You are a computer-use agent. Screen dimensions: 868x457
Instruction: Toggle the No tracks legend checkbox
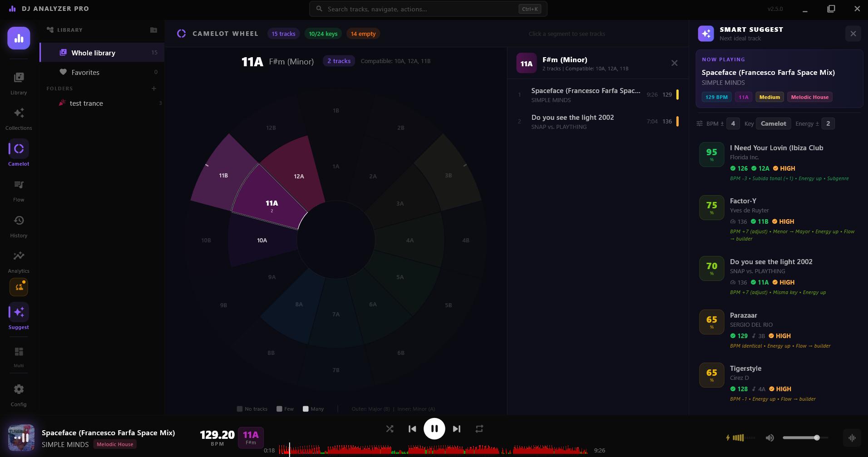[x=240, y=408]
